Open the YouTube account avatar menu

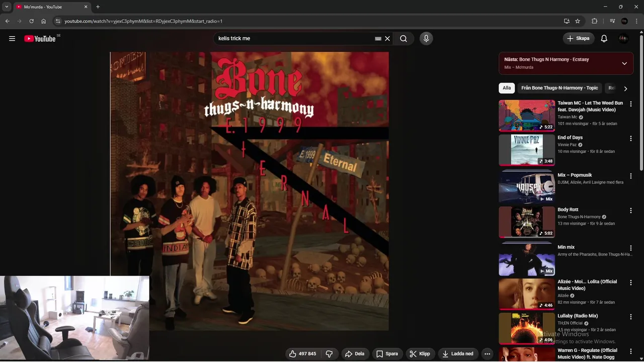(624, 38)
